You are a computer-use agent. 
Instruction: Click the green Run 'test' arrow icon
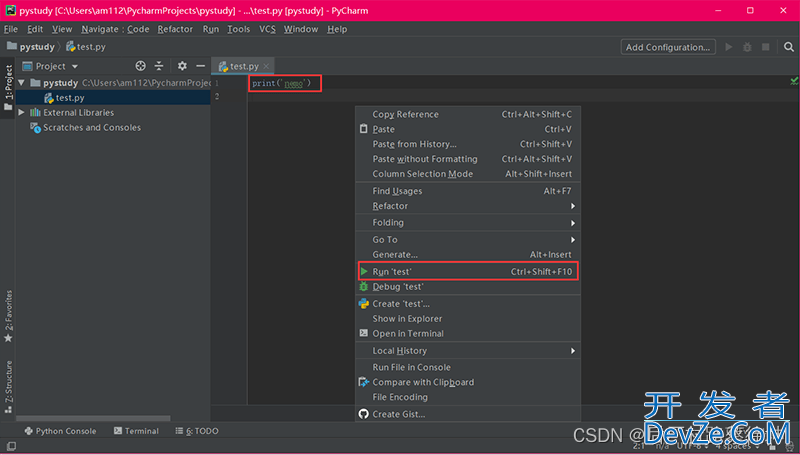(x=364, y=271)
